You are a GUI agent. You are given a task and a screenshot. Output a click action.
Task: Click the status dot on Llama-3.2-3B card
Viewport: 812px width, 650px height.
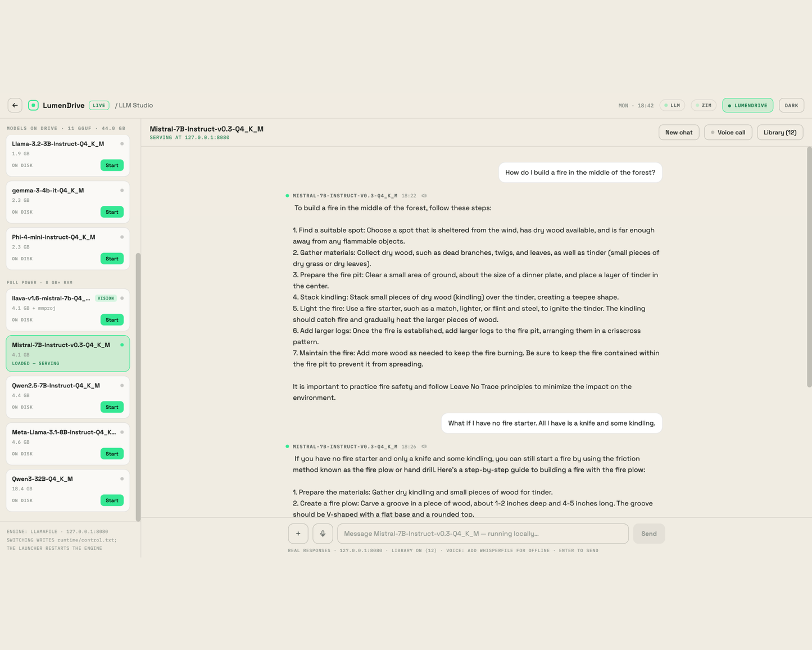point(122,144)
